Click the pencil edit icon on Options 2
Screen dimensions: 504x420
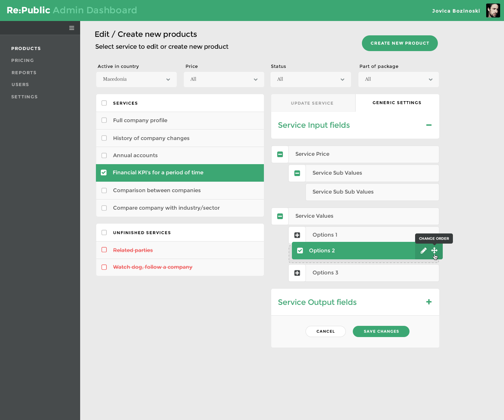(423, 251)
